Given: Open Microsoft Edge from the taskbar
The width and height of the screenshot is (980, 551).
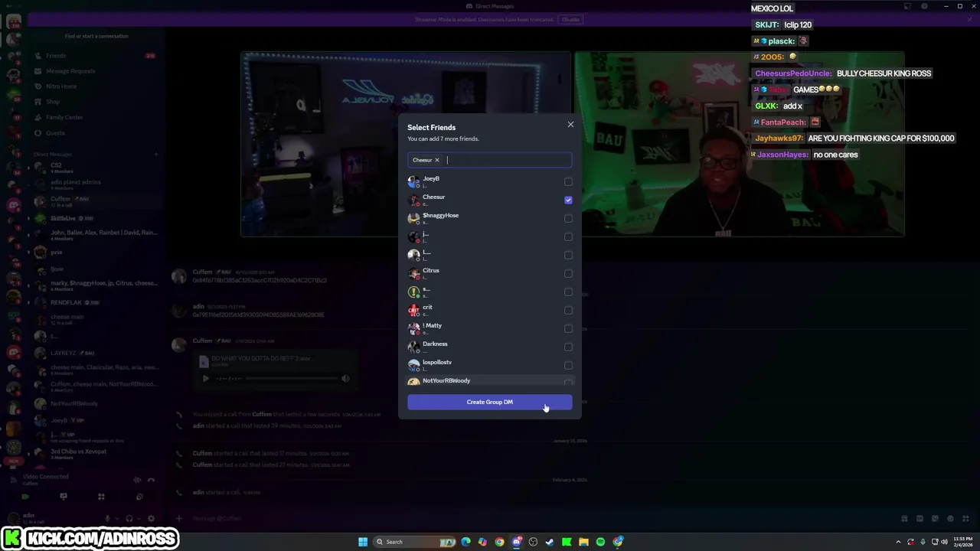Looking at the screenshot, I should [465, 542].
